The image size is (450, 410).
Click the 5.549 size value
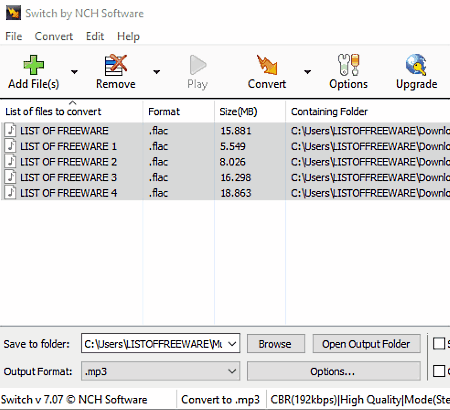[233, 146]
